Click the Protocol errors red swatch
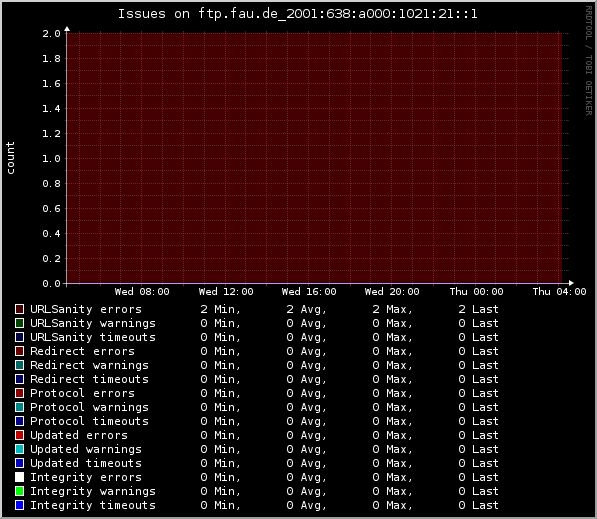 coord(19,393)
